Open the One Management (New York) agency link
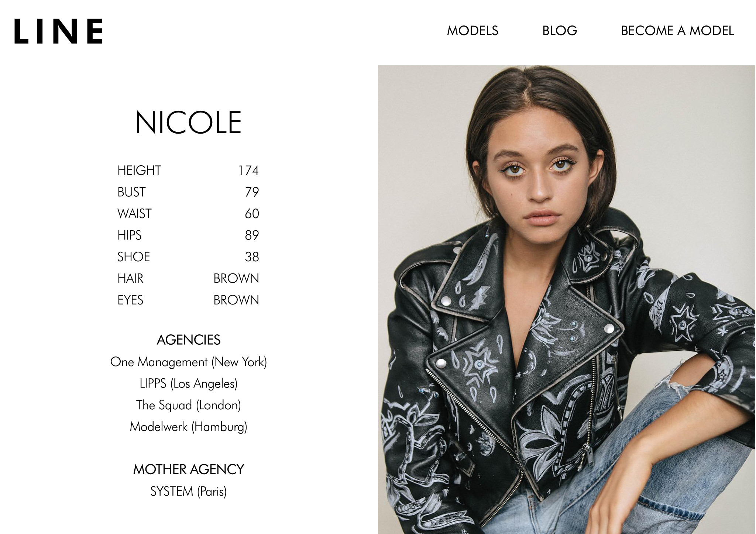The image size is (756, 534). pos(189,362)
